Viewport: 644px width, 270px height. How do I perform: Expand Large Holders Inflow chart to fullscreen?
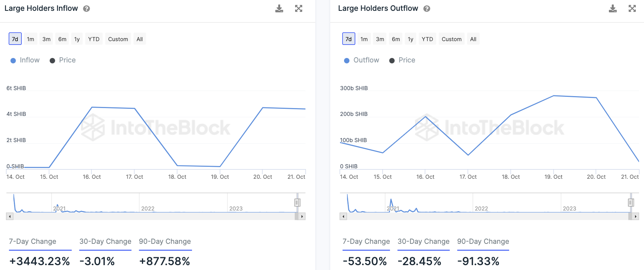pyautogui.click(x=298, y=9)
